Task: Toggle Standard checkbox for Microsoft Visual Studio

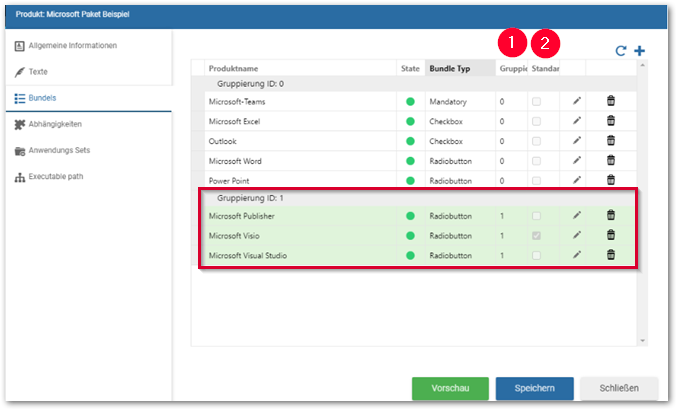Action: coord(536,255)
